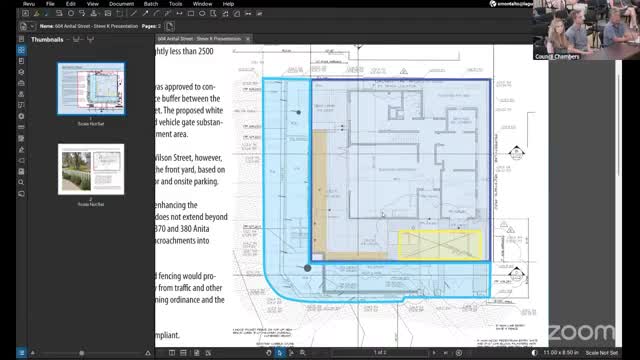Select the Zoom tool in bottom bar
The width and height of the screenshot is (640, 360).
[x=302, y=353]
